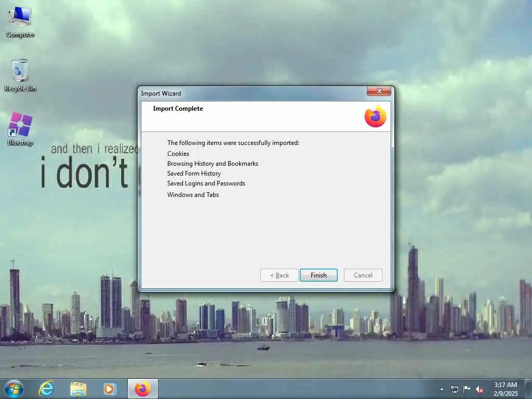Click the muted volume tray icon
This screenshot has width=532, height=399.
coord(480,390)
